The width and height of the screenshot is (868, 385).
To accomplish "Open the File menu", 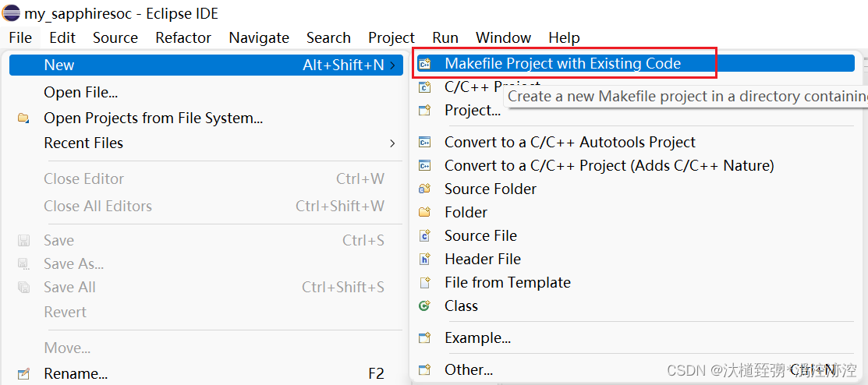I will click(x=20, y=37).
